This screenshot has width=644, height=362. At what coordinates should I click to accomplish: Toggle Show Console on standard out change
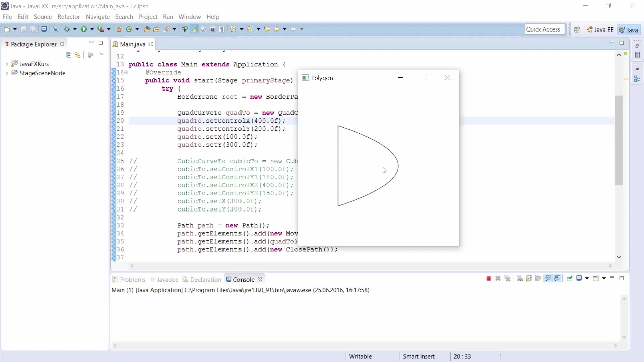(x=548, y=279)
